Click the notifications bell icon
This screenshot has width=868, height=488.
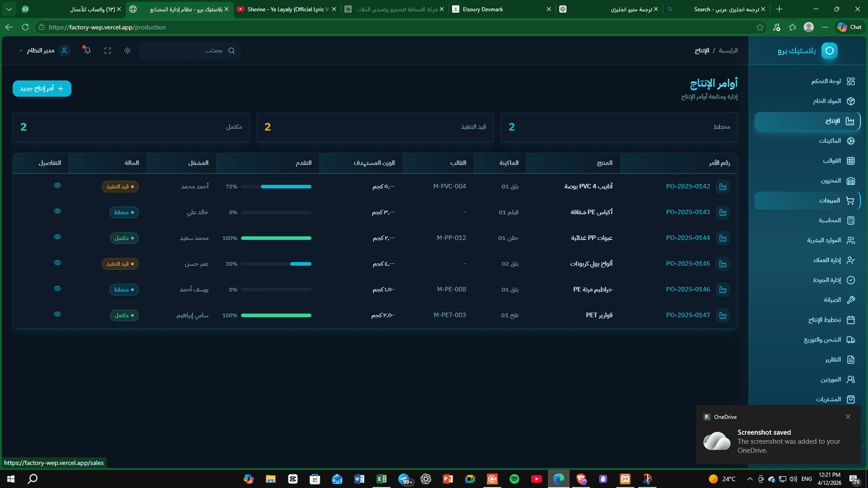pos(87,50)
